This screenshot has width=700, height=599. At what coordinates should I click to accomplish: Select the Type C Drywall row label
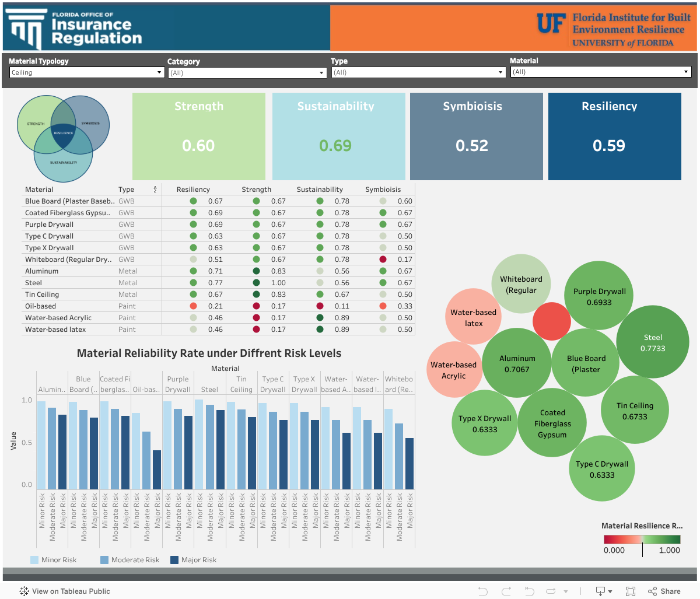(50, 236)
